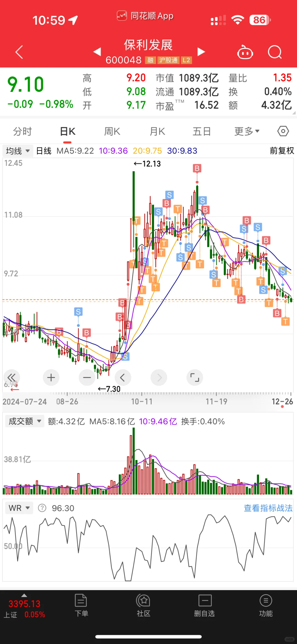Tap the 96.30 WR value
297x644 pixels.
tap(63, 508)
